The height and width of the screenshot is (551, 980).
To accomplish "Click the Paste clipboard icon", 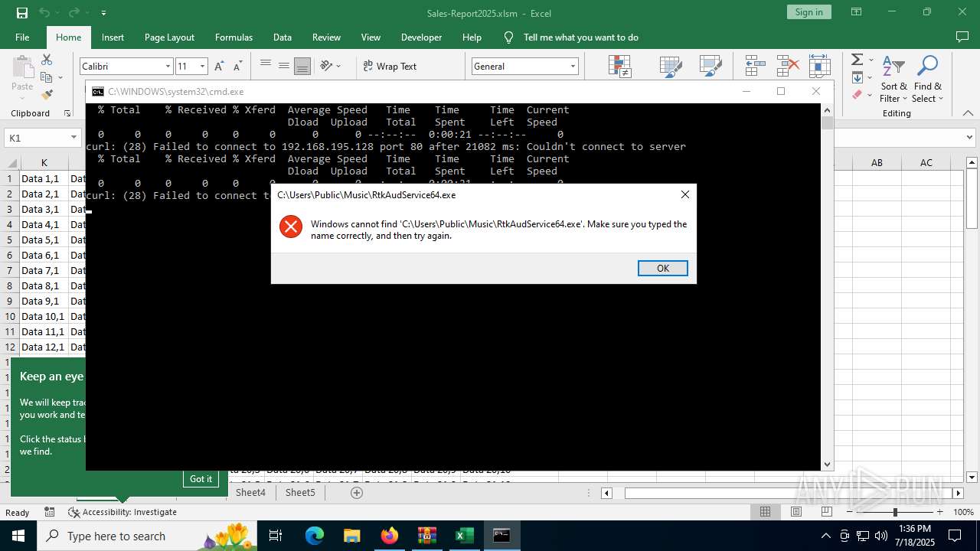I will pos(22,67).
